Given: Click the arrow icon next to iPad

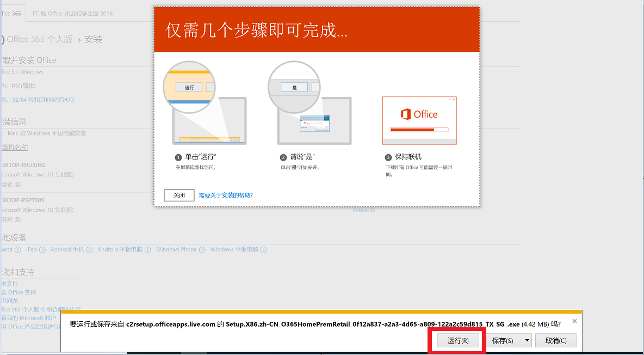Looking at the screenshot, I should point(42,250).
